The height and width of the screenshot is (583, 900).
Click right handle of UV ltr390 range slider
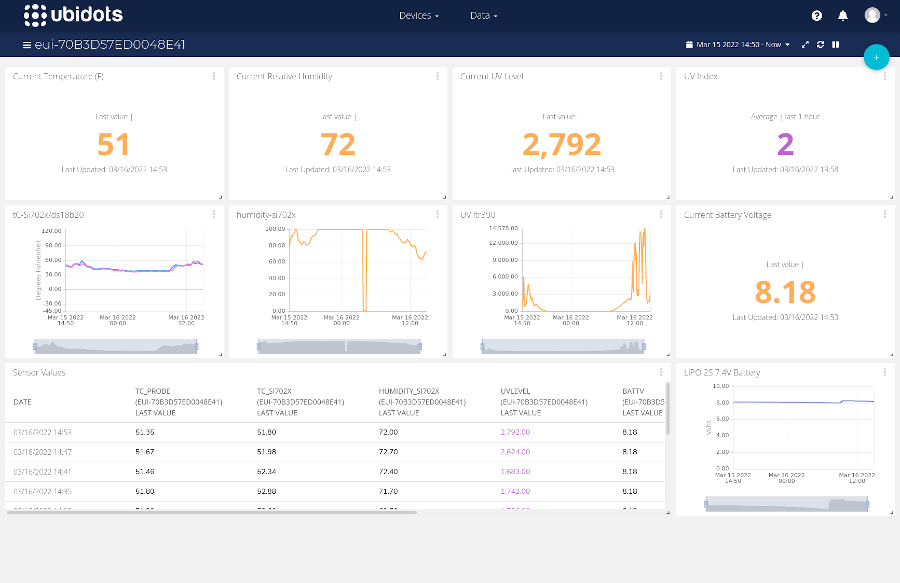tap(644, 346)
